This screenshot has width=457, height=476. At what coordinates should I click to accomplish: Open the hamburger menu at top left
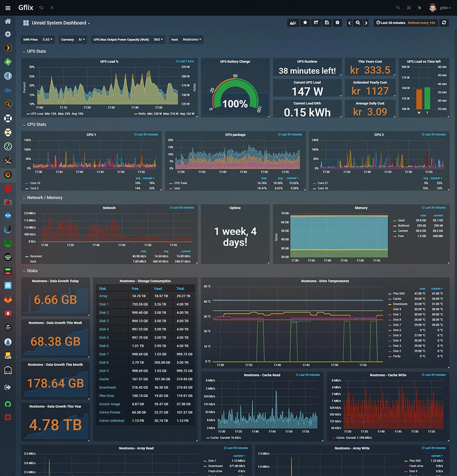[8, 8]
